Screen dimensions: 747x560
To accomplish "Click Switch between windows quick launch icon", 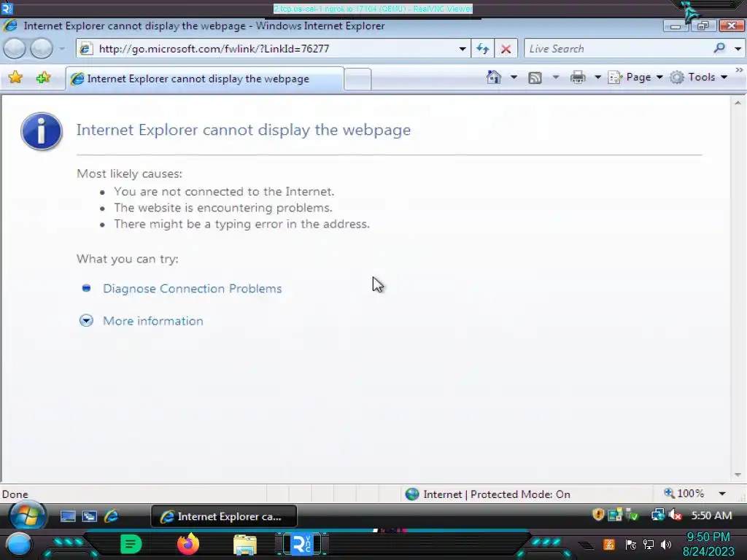I will point(89,516).
